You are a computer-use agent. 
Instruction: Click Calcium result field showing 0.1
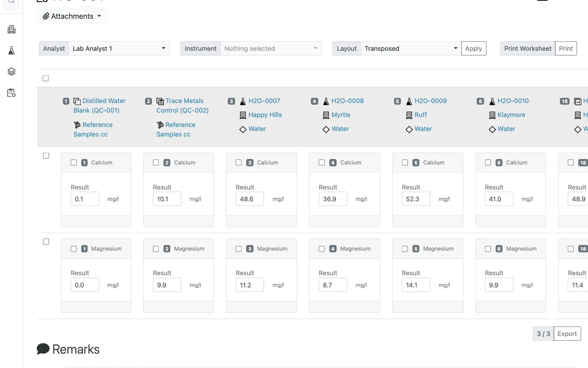tap(85, 199)
